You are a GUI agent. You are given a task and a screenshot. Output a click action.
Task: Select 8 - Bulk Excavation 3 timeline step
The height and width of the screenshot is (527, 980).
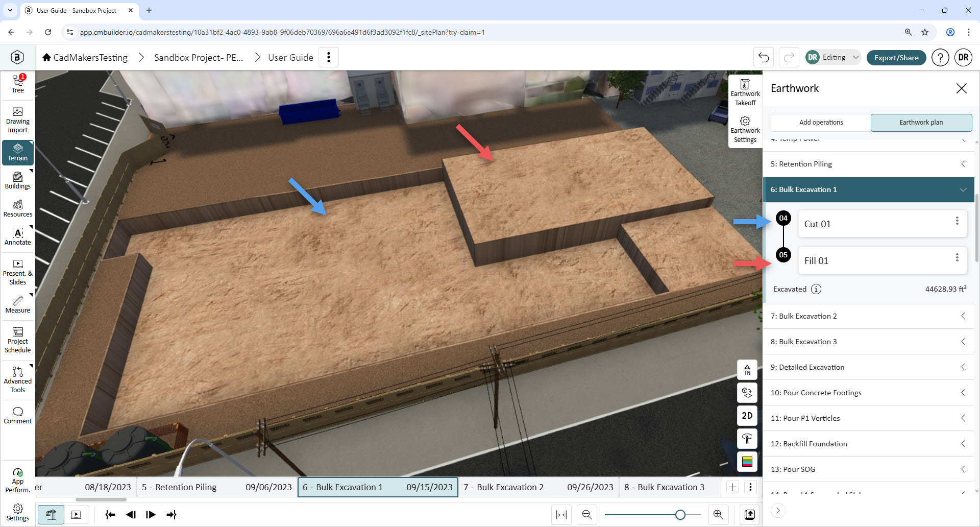click(x=670, y=487)
